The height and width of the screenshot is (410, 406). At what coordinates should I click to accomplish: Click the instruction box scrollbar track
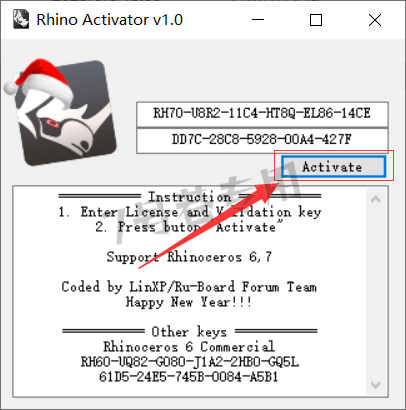pos(376,292)
